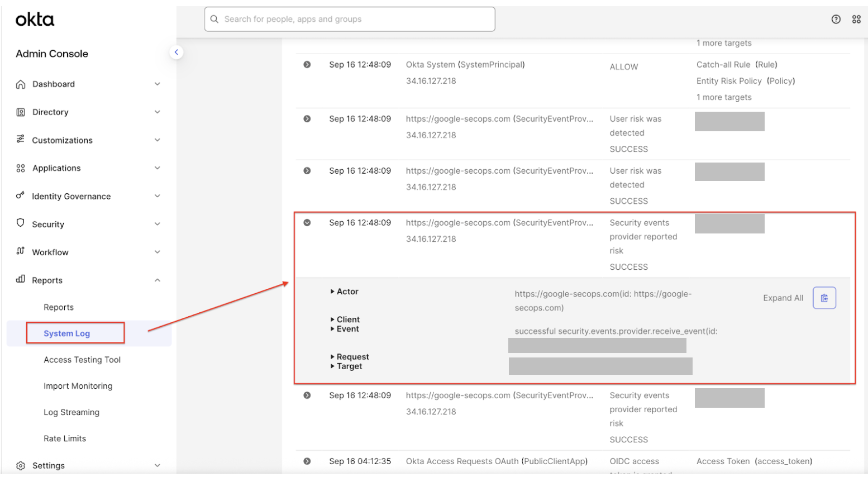868x477 pixels.
Task: Expand the Target details section
Action: [349, 366]
